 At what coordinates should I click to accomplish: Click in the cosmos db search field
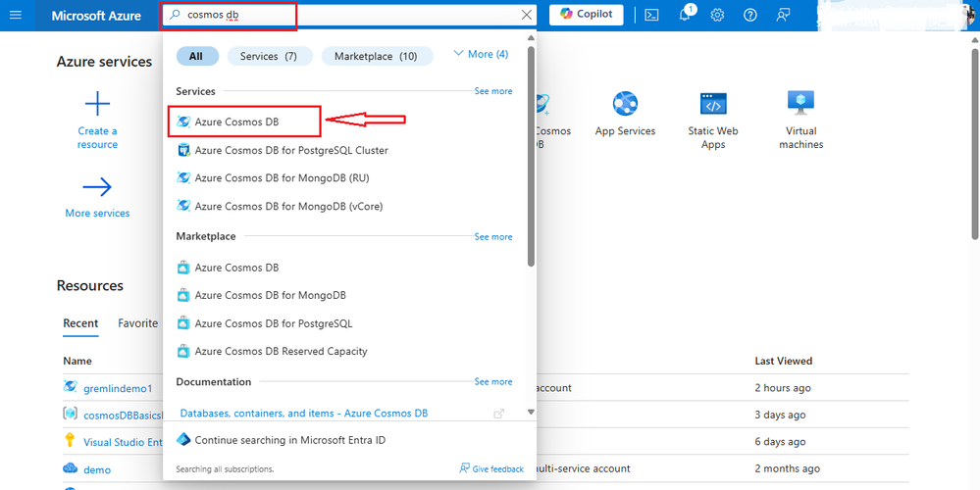coord(350,15)
